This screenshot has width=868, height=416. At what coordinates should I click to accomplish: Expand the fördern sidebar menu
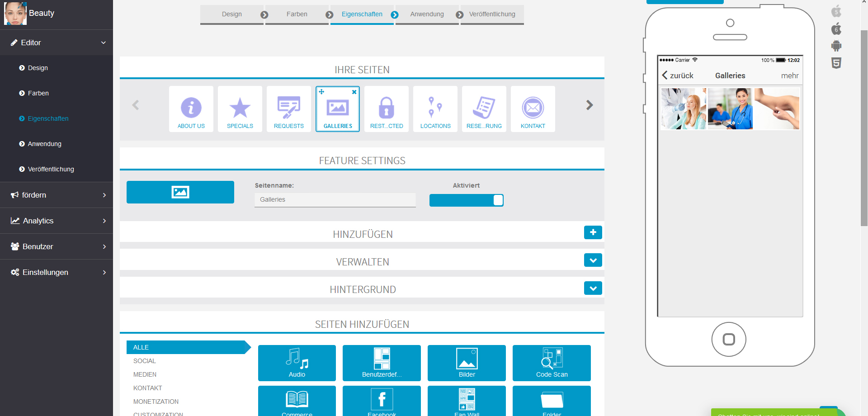57,195
